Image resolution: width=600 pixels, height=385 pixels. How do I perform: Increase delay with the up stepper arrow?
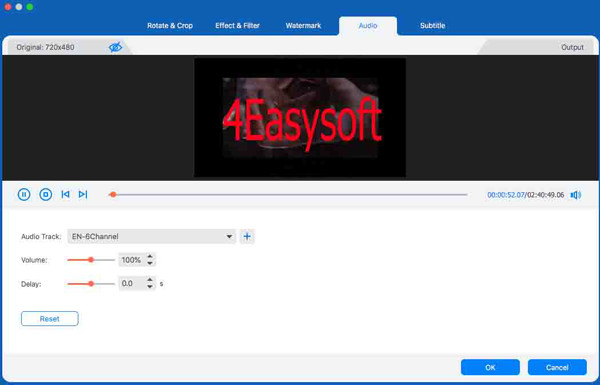click(150, 280)
